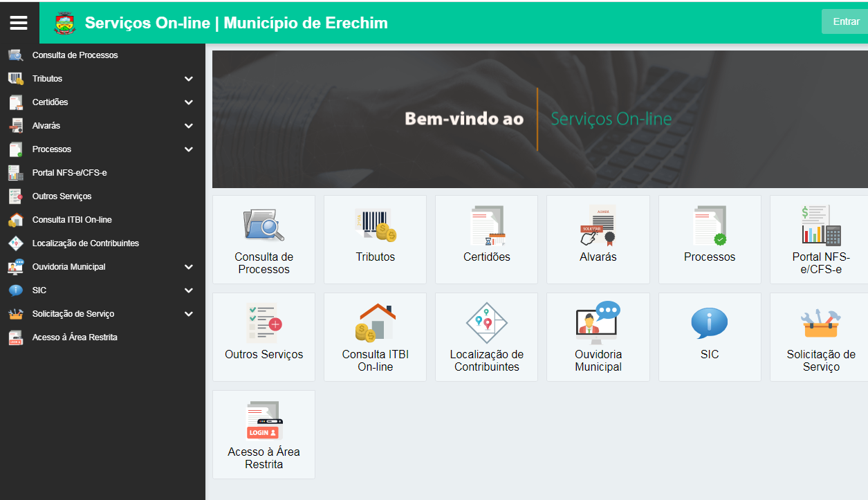
Task: Open the Tributos barcode tile icon
Action: pos(375,225)
